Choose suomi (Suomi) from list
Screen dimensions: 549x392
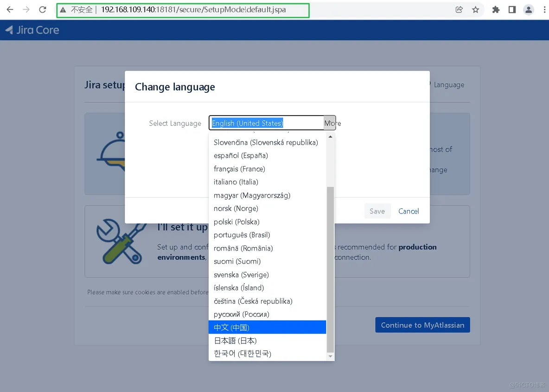267,261
